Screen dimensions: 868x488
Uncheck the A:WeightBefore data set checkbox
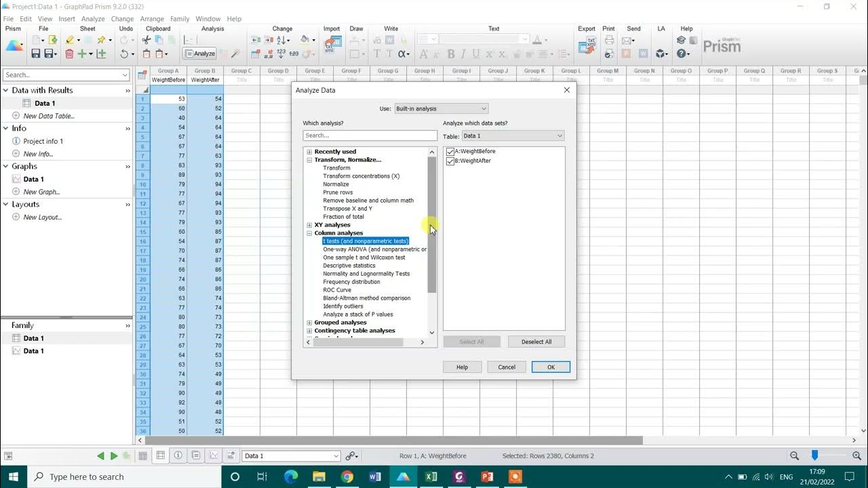tap(450, 152)
